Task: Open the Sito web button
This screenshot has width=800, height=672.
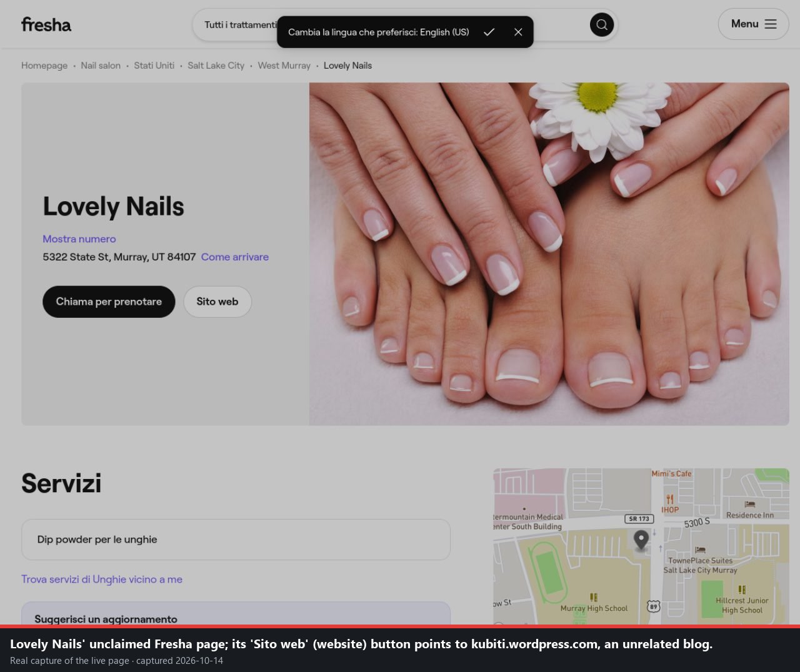Action: pos(217,302)
